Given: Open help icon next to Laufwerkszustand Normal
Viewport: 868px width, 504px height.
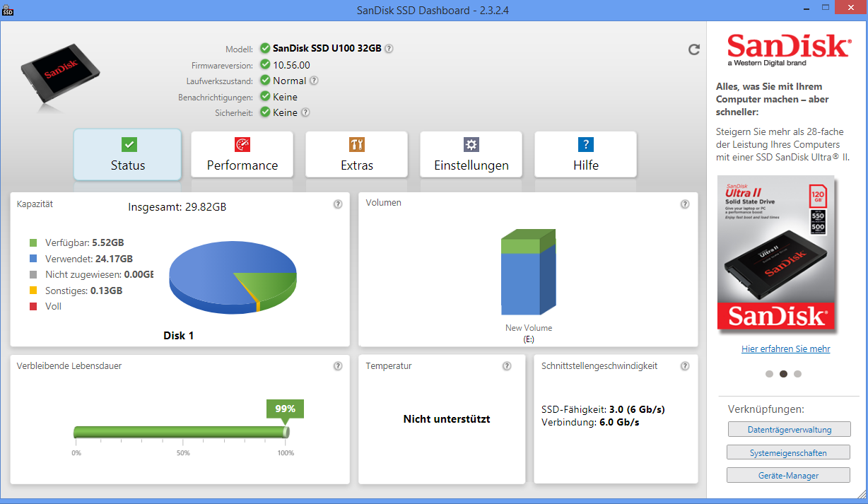Looking at the screenshot, I should 314,81.
